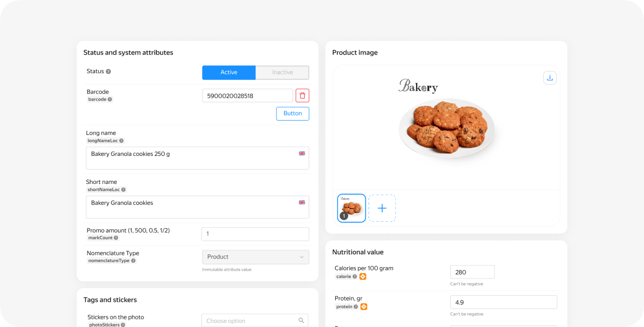The image size is (644, 327).
Task: Click language flag in Long name field
Action: pyautogui.click(x=302, y=153)
